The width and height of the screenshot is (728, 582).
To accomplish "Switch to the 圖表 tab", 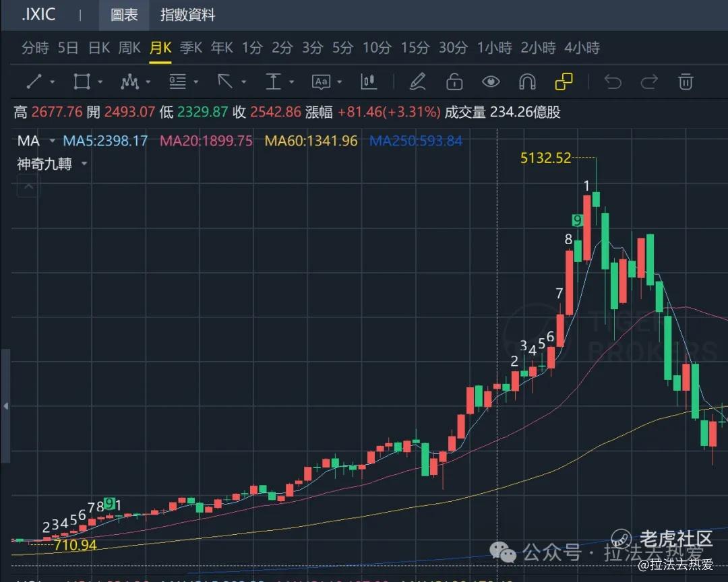I will pyautogui.click(x=124, y=15).
